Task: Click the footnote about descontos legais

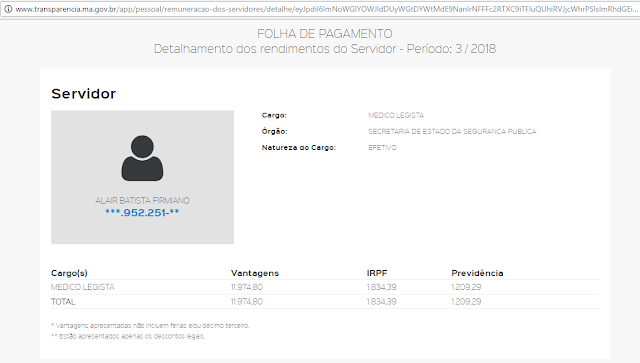Action: pyautogui.click(x=128, y=336)
